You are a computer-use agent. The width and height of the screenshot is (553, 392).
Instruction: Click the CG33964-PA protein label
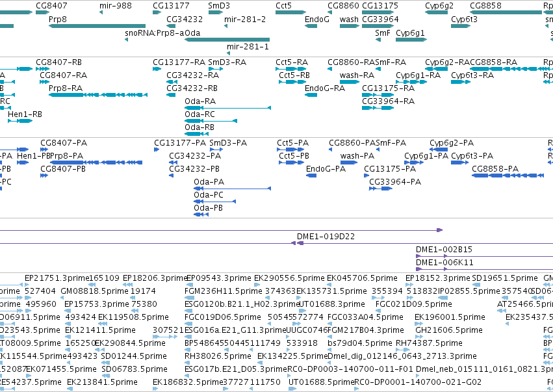click(395, 182)
